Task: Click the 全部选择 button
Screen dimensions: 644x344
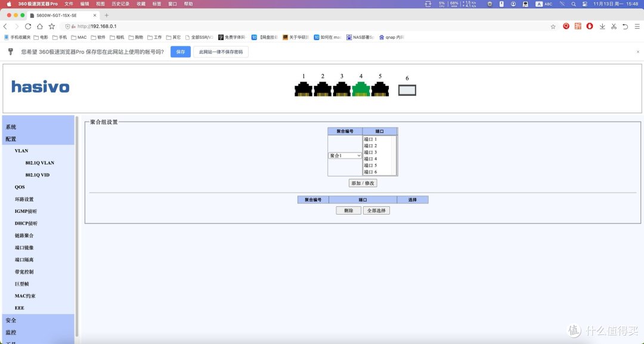Action: [x=376, y=210]
